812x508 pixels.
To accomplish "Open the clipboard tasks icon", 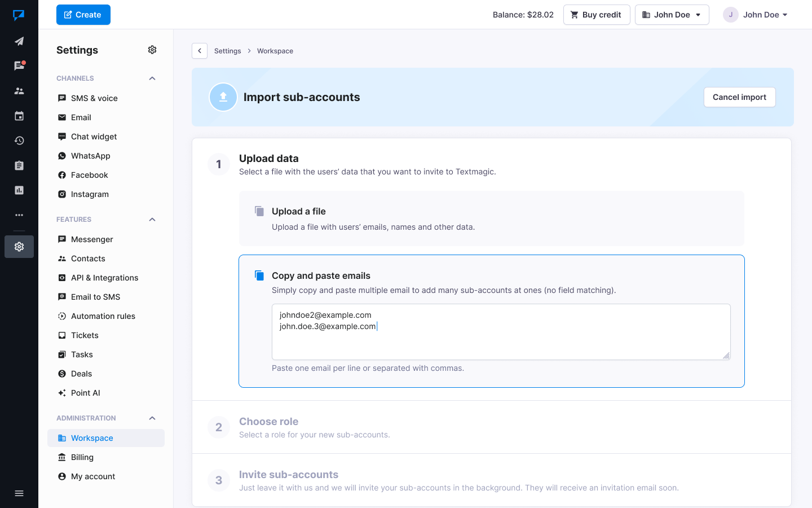I will click(19, 165).
